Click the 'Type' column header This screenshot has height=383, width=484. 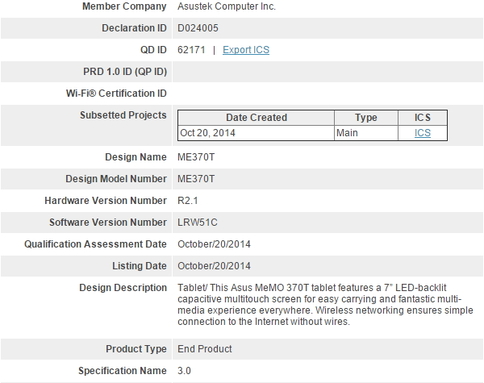click(x=366, y=117)
